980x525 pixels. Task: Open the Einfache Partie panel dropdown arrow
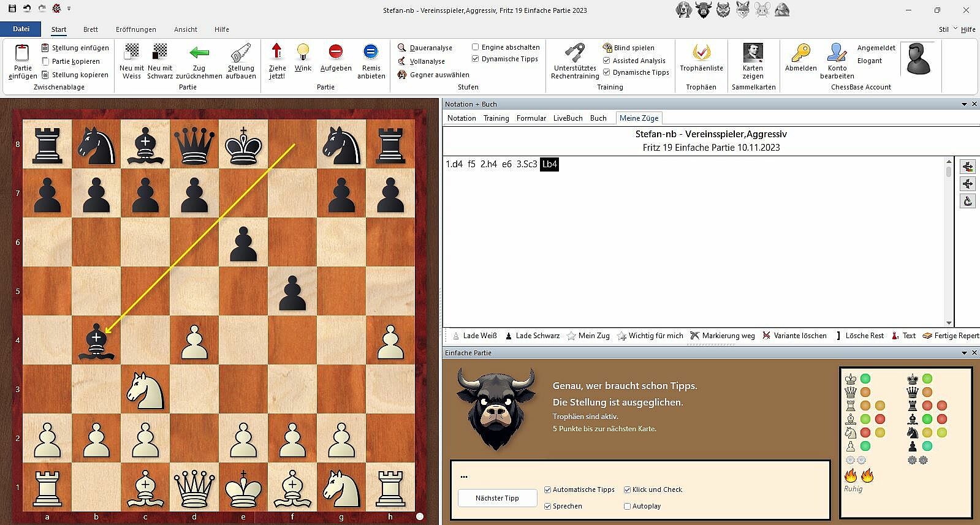click(x=963, y=353)
